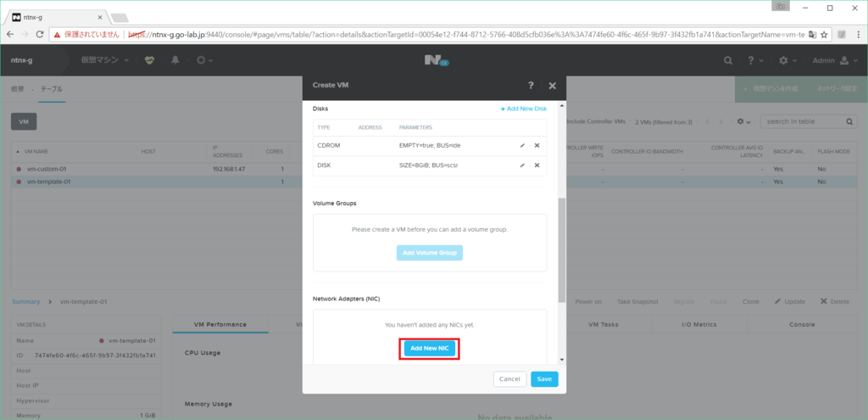This screenshot has height=420, width=868.
Task: Sort by FLASH MODE column header
Action: point(834,151)
